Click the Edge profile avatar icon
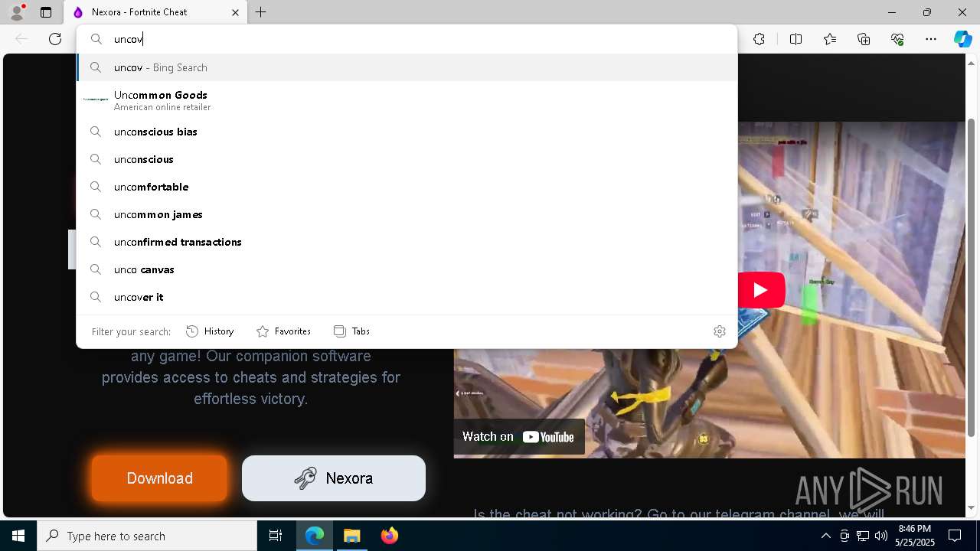This screenshot has width=980, height=551. [x=16, y=12]
